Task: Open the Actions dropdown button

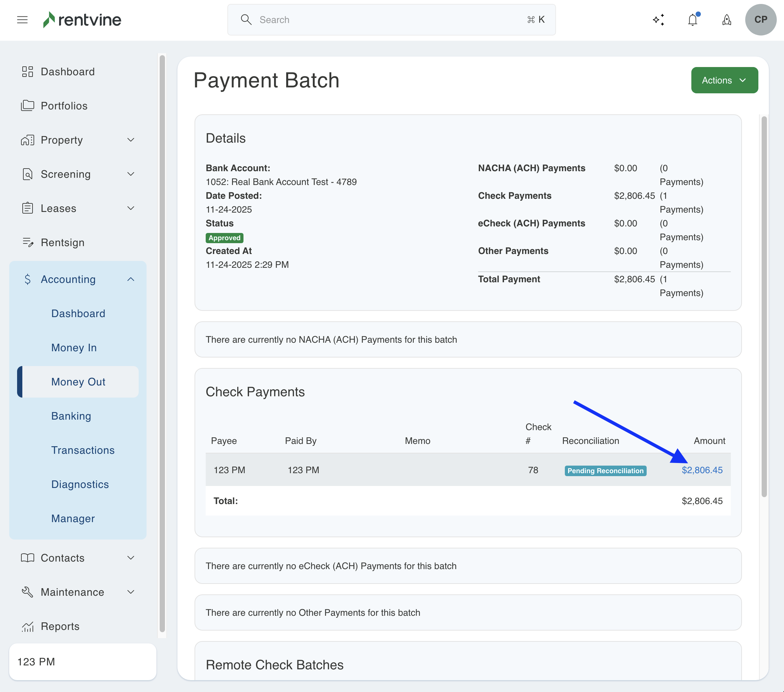Action: 724,80
